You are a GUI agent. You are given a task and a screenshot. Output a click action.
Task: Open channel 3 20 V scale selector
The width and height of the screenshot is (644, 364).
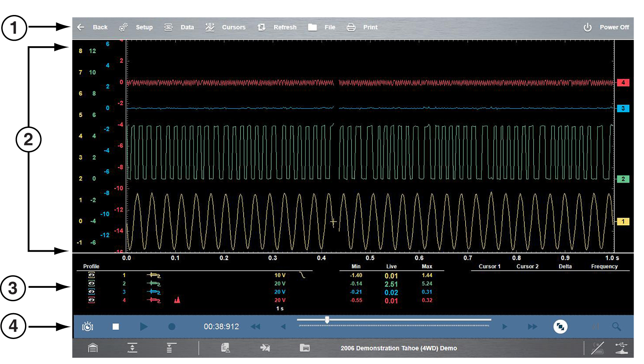click(280, 292)
